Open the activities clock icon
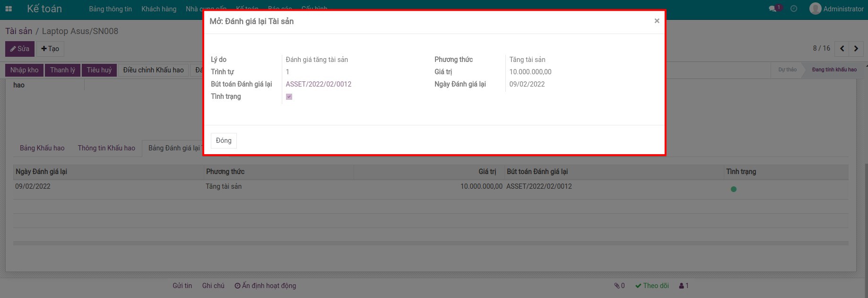The image size is (868, 298). 794,9
